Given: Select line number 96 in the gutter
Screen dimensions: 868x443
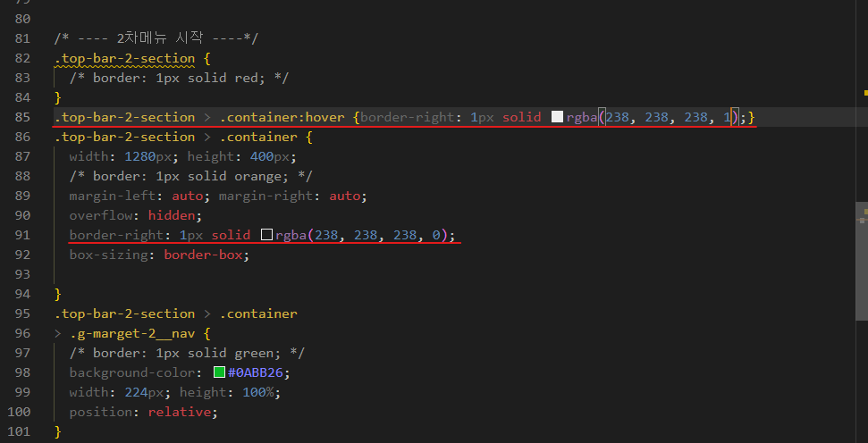Looking at the screenshot, I should coord(22,333).
